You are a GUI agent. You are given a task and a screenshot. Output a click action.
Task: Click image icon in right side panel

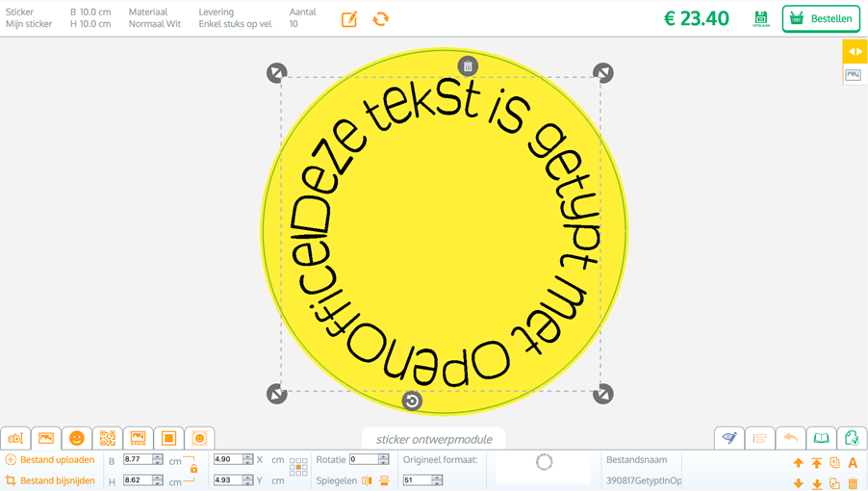[853, 75]
